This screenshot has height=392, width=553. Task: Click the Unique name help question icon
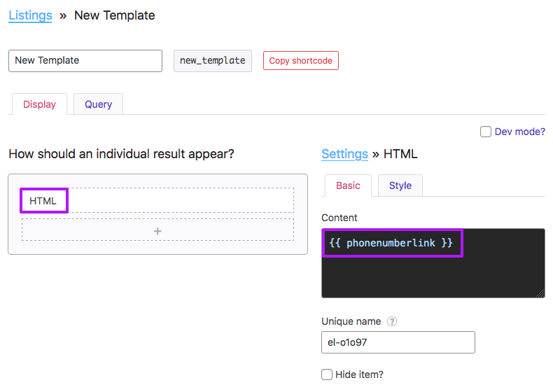[x=391, y=321]
